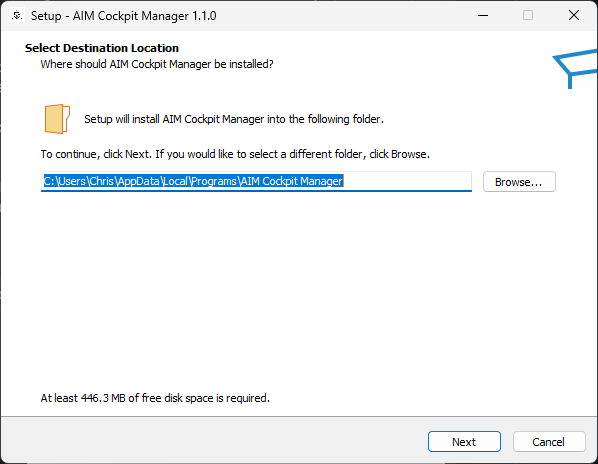598x464 pixels.
Task: Open Browse to choose another folder
Action: pyautogui.click(x=519, y=181)
